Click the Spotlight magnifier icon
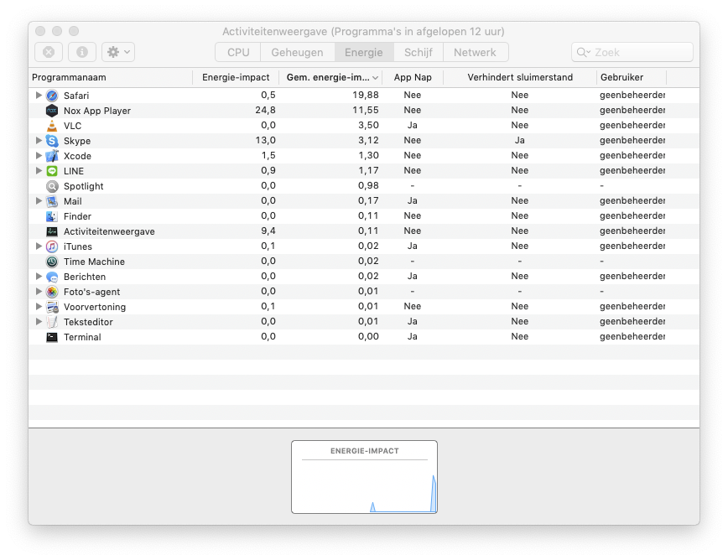728x560 pixels. coord(52,186)
